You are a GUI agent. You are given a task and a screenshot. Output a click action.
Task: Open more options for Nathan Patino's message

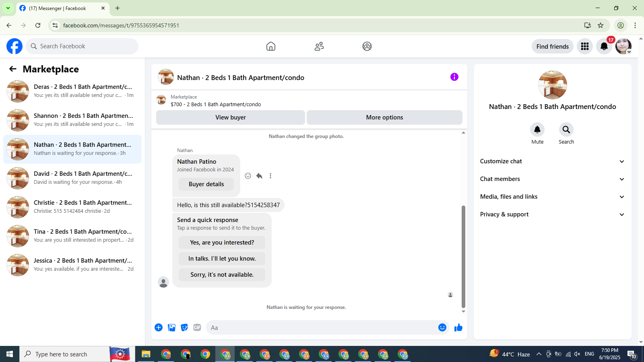[x=270, y=176]
